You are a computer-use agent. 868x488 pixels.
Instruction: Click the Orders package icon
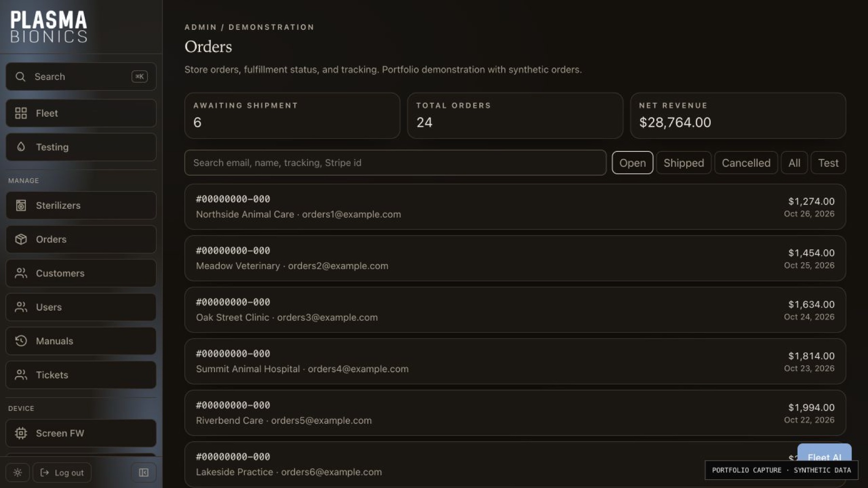[21, 239]
